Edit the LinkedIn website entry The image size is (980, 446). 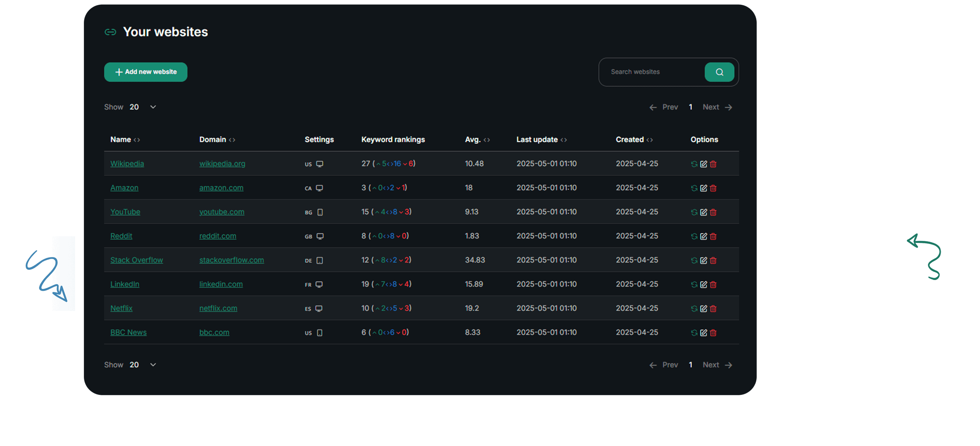click(703, 285)
